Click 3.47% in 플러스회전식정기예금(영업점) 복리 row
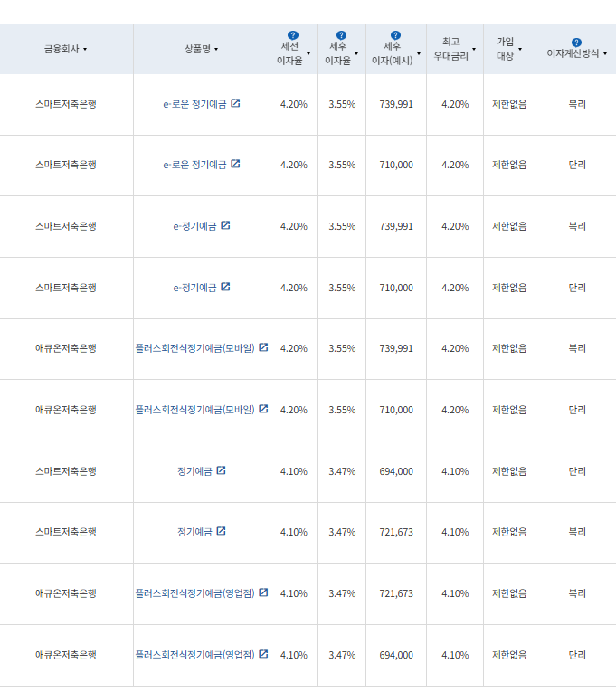This screenshot has width=616, height=692. coord(342,593)
